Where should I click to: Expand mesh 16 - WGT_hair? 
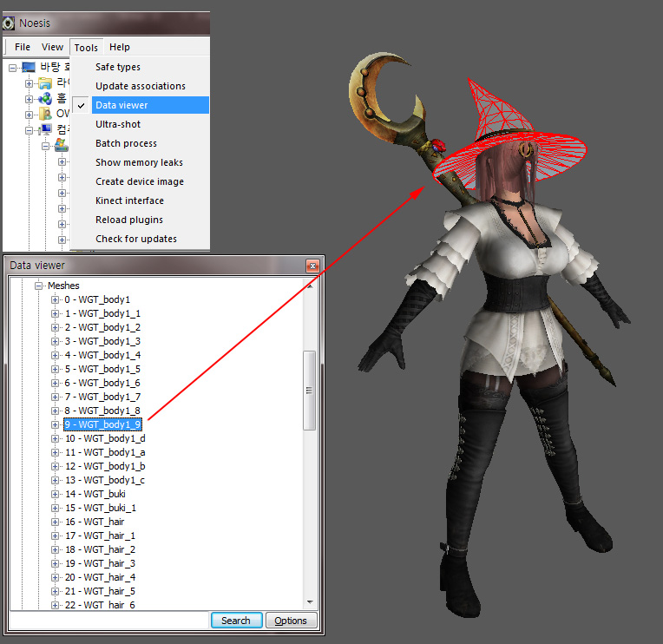pos(55,522)
